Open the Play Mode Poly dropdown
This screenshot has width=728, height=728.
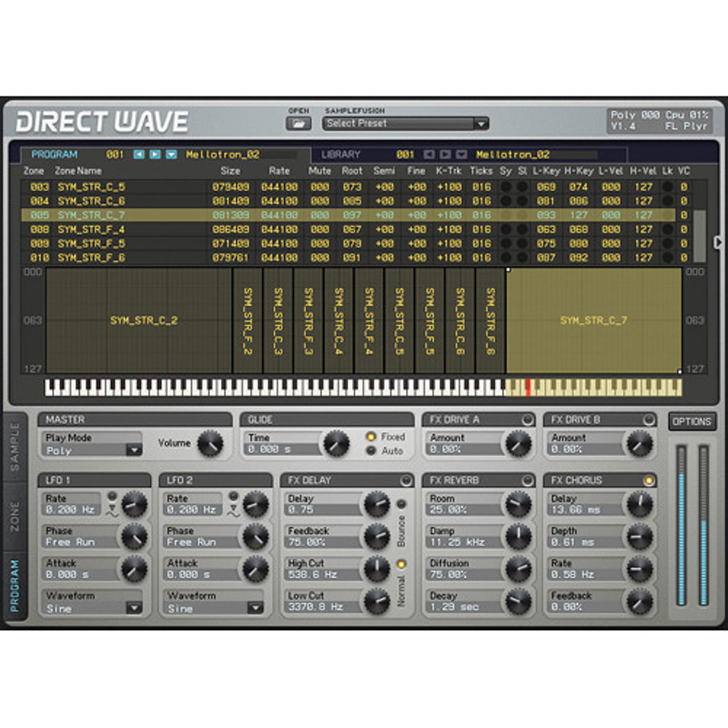click(x=93, y=450)
